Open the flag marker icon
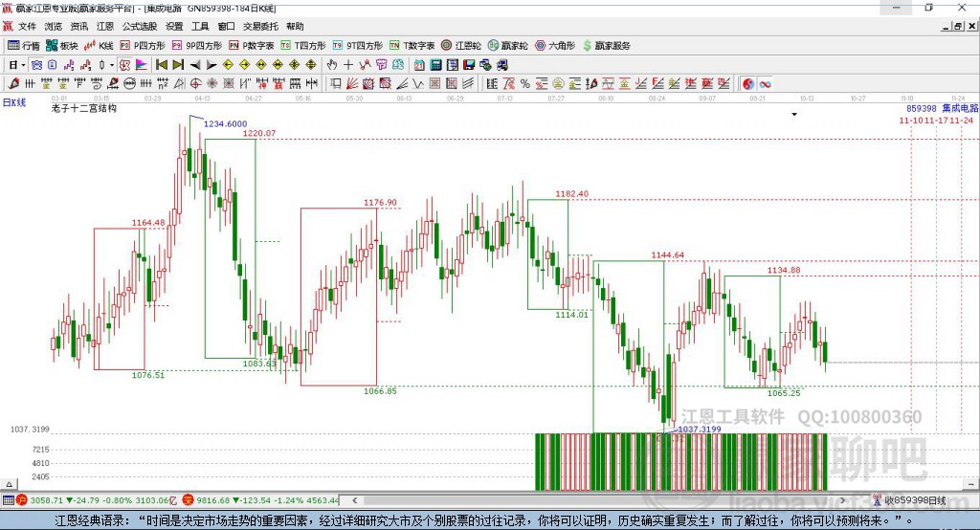The height and width of the screenshot is (530, 980). click(142, 65)
